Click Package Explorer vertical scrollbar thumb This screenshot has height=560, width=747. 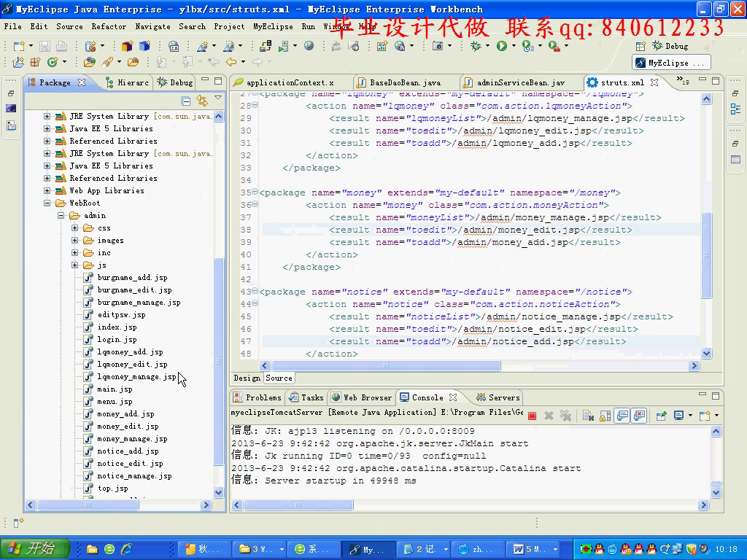[218, 362]
